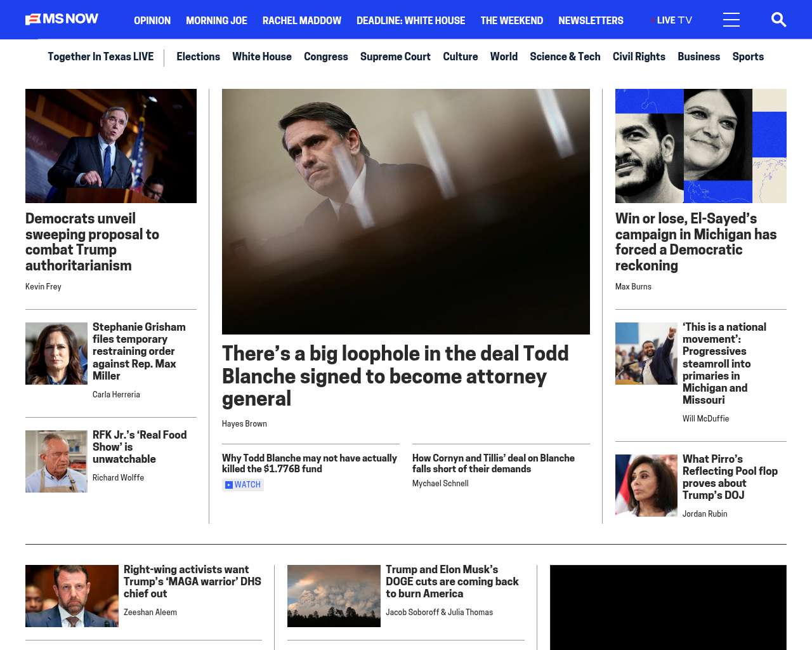Click the black video player panel
The image size is (812, 650).
[668, 607]
